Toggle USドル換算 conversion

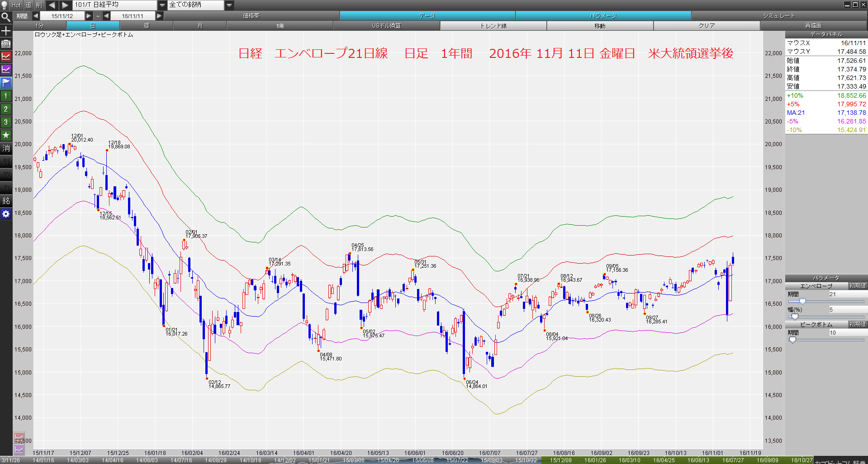click(x=386, y=26)
